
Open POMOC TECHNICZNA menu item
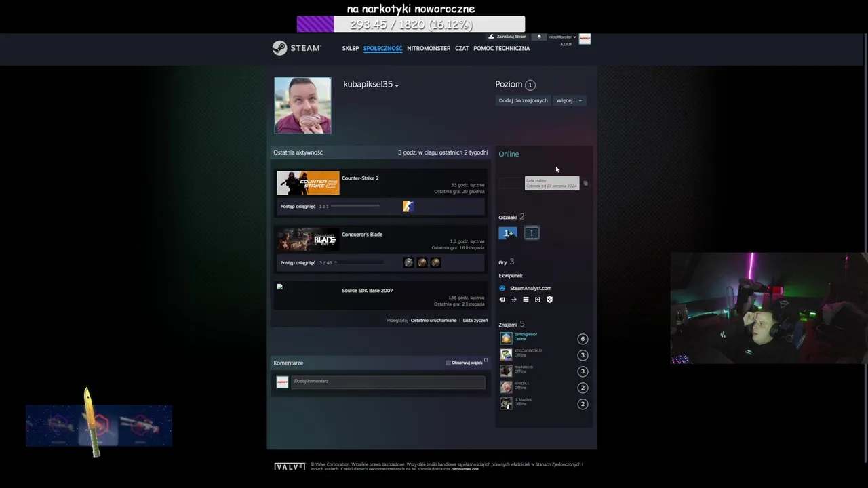click(x=502, y=49)
